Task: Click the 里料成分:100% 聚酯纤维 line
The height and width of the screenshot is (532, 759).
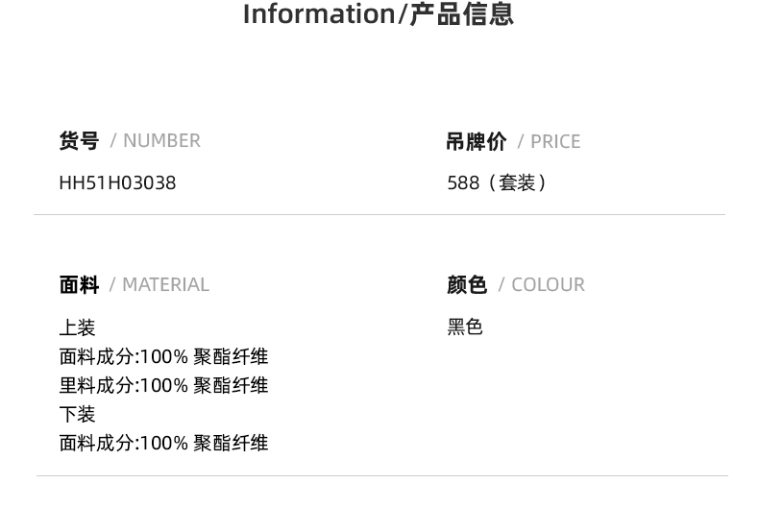Action: (163, 385)
